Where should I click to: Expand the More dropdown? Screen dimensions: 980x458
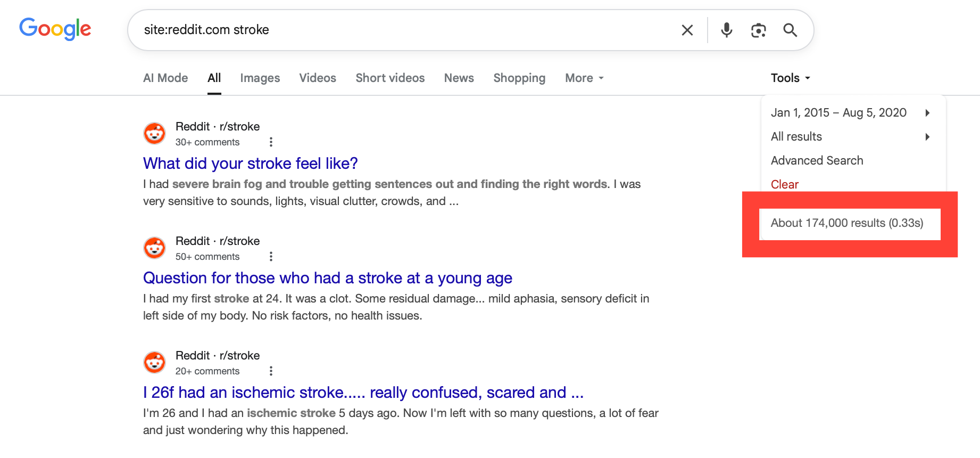tap(585, 78)
